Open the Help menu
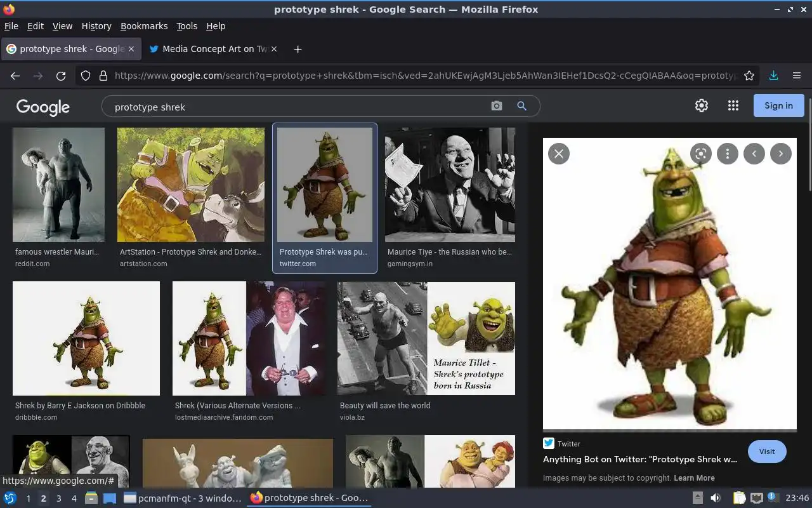Viewport: 812px width, 508px height. pos(216,26)
